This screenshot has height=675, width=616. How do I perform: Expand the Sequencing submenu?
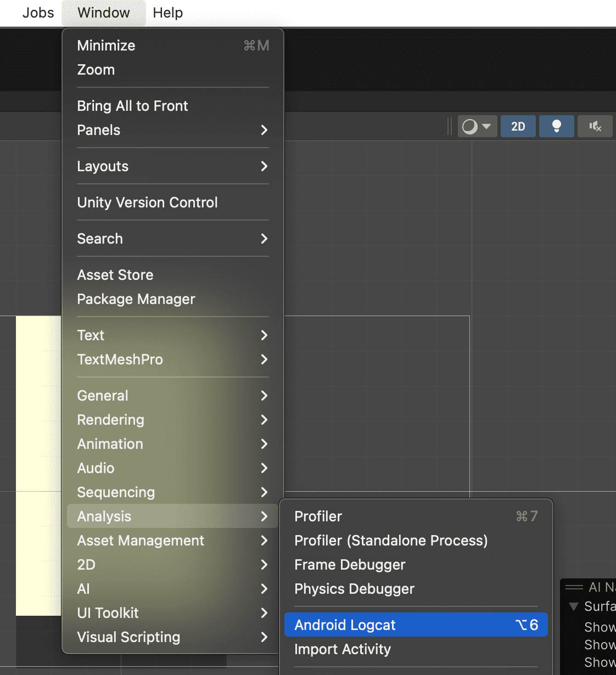[173, 492]
